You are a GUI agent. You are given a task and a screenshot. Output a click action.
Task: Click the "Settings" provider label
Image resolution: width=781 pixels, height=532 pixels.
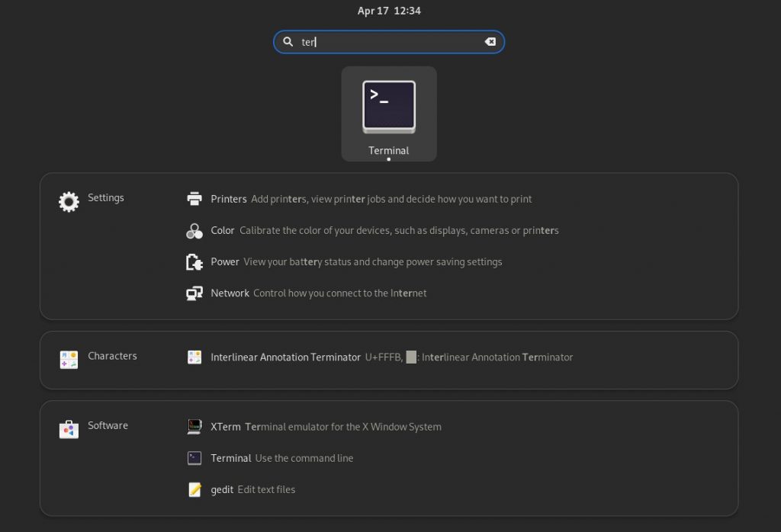click(x=105, y=198)
